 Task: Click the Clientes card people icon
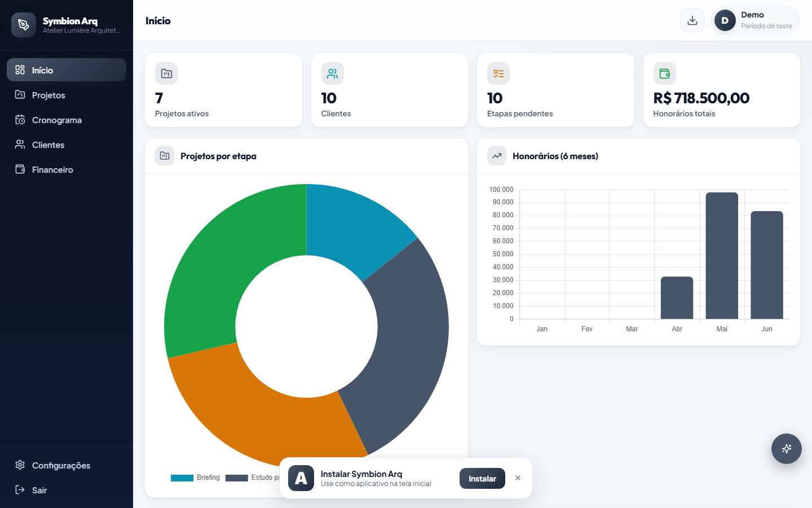pos(333,73)
